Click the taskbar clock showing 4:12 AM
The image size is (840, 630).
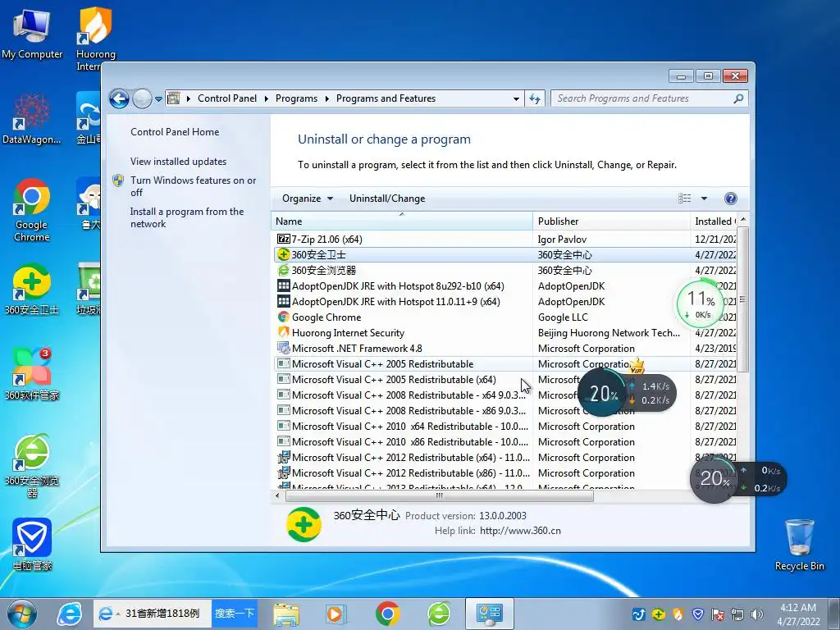pyautogui.click(x=797, y=614)
